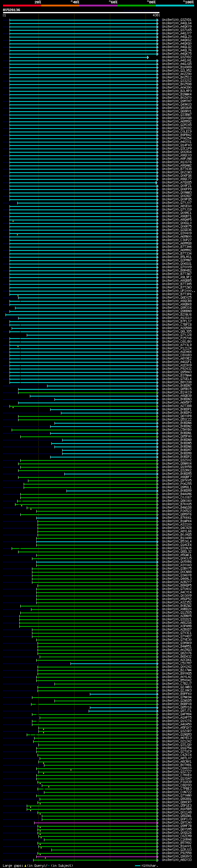The height and width of the screenshot is (868, 197).
Task: Click the orange ~40% identity legend segment
Action: [60, 6]
